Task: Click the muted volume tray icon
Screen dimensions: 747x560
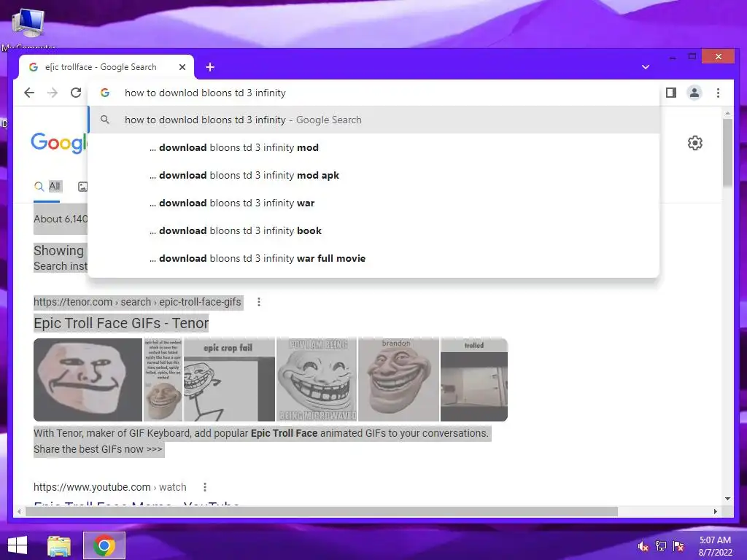Action: 643,546
